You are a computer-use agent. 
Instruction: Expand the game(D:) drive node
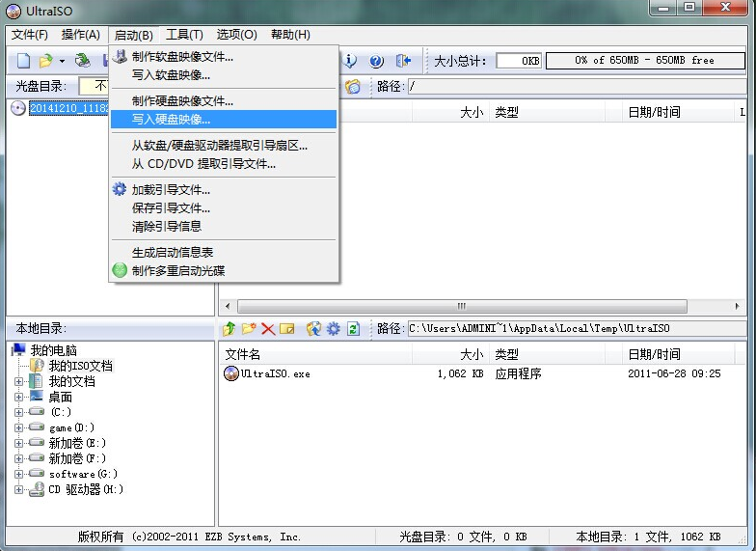tap(19, 428)
